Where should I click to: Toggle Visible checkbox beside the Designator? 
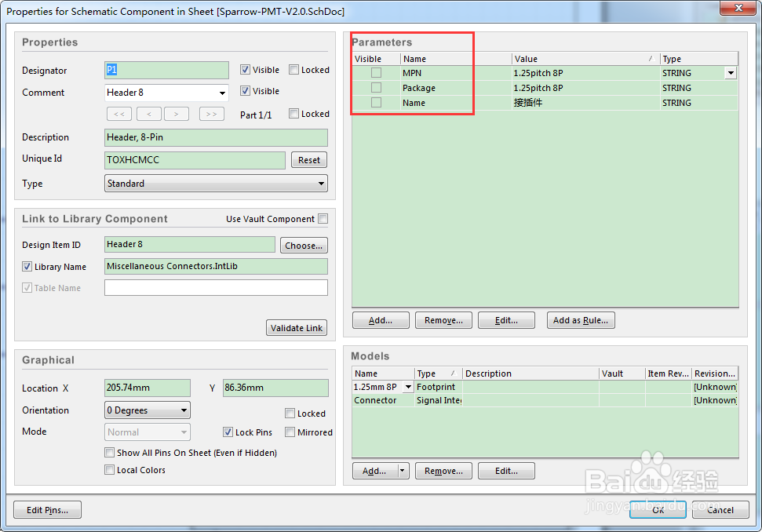[x=246, y=69]
